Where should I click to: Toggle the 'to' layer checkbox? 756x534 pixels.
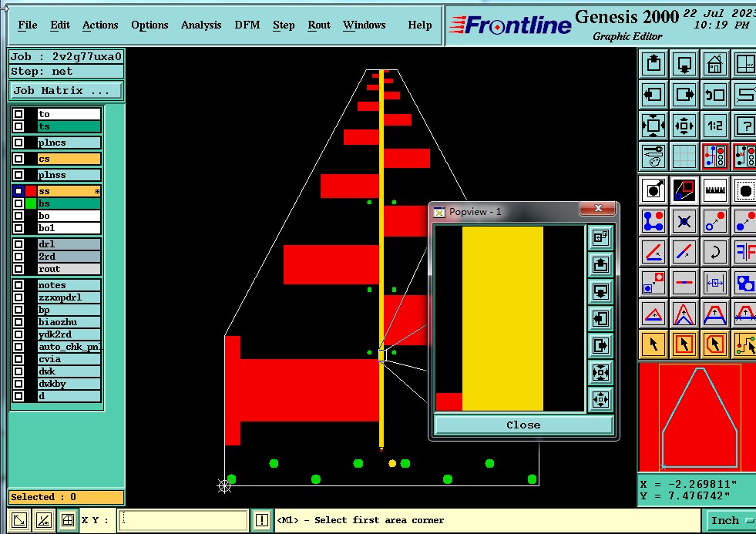18,114
